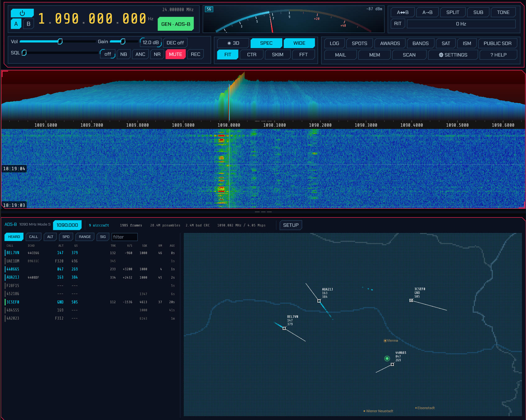Open the SAT panel
The height and width of the screenshot is (420, 526).
[x=446, y=43]
